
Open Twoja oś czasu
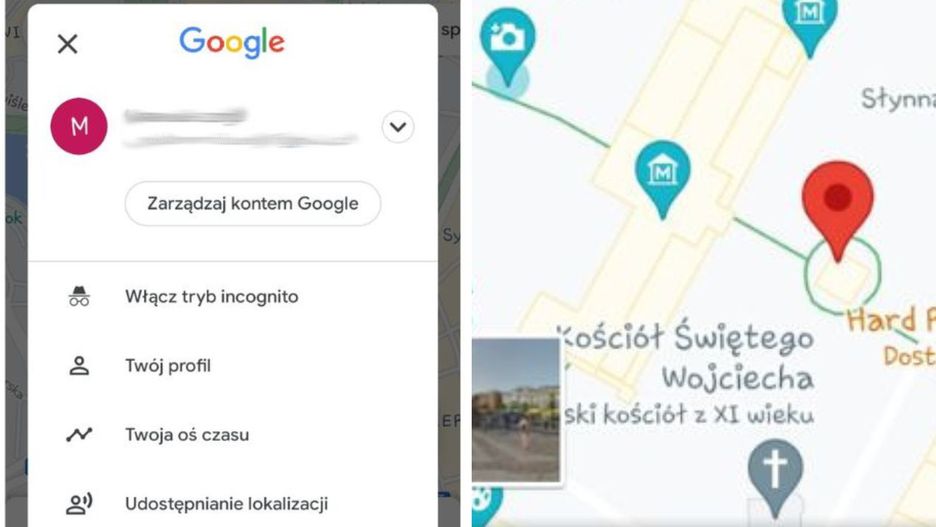187,434
